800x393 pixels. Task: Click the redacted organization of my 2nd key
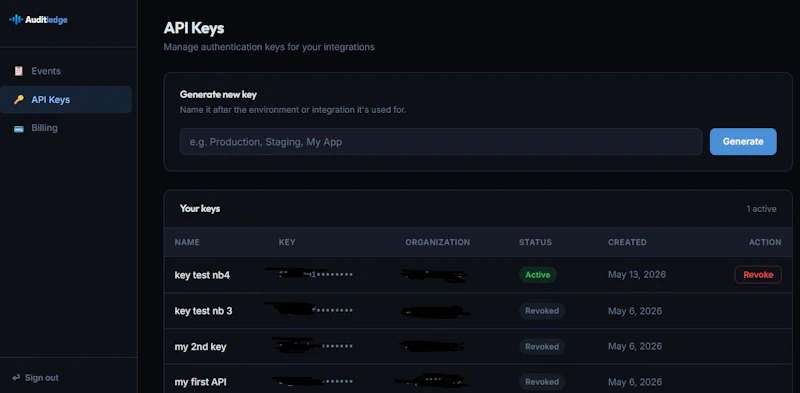432,347
